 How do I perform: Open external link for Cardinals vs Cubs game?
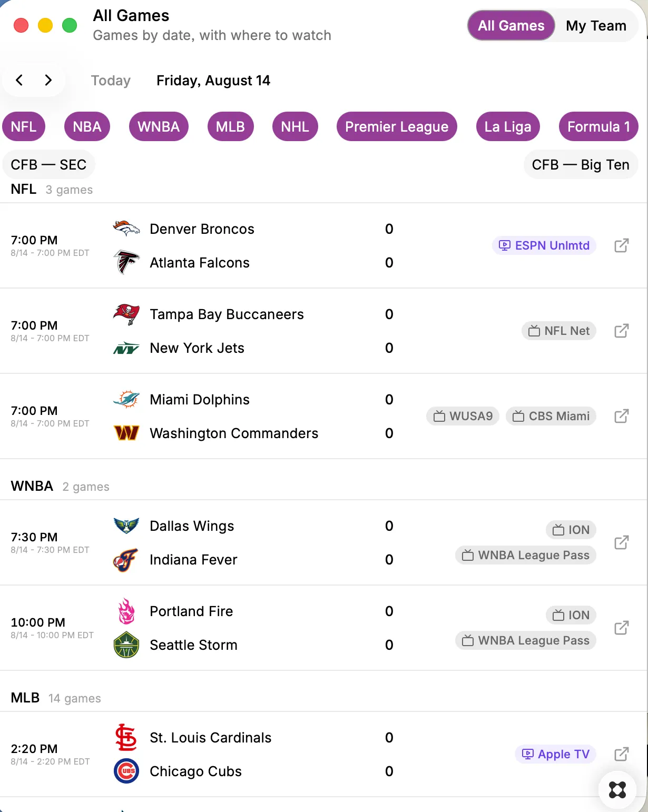click(622, 754)
